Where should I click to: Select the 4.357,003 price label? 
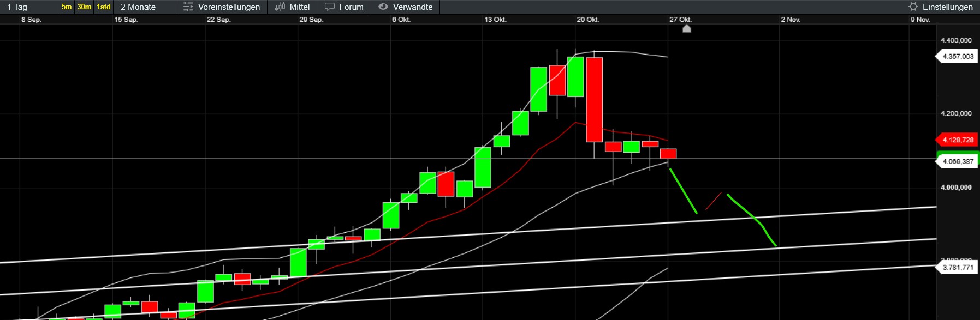956,56
